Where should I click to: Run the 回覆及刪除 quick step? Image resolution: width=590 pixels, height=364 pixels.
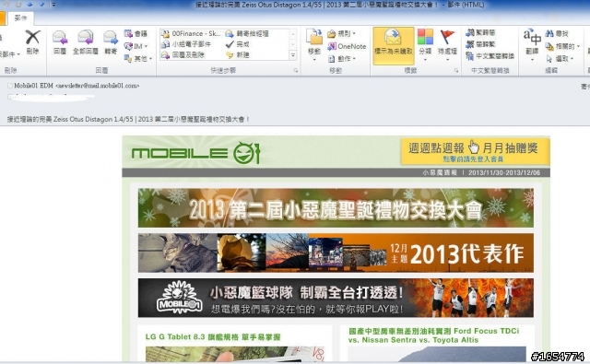[183, 55]
